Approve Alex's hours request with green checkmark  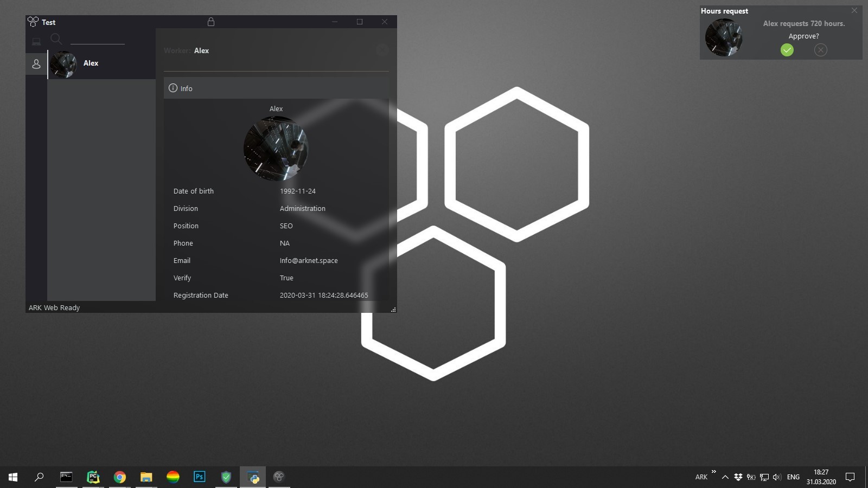point(787,50)
